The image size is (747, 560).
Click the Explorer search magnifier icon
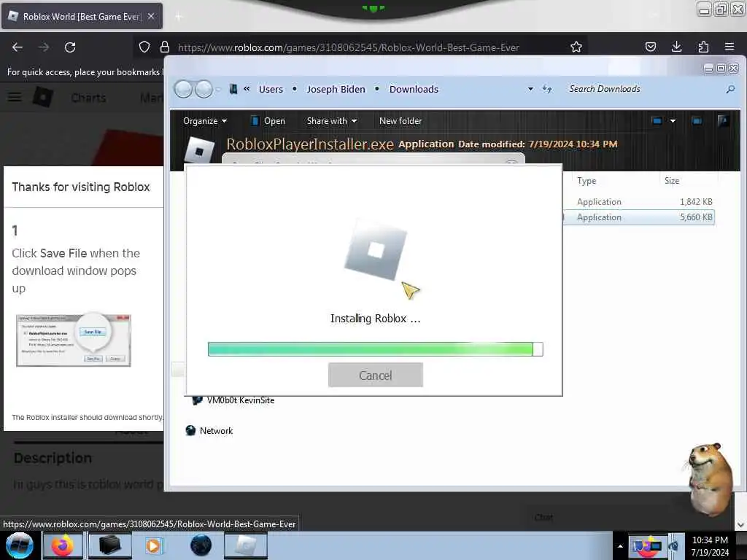729,89
